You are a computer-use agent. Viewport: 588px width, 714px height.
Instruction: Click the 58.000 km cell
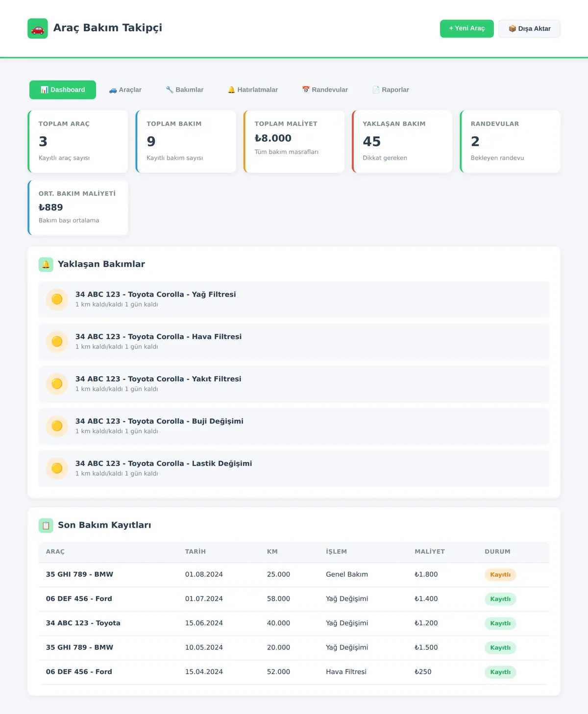tap(278, 599)
